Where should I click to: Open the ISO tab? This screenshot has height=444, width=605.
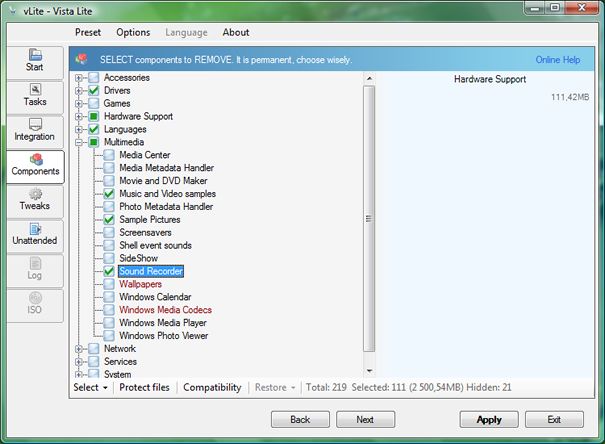pyautogui.click(x=35, y=306)
